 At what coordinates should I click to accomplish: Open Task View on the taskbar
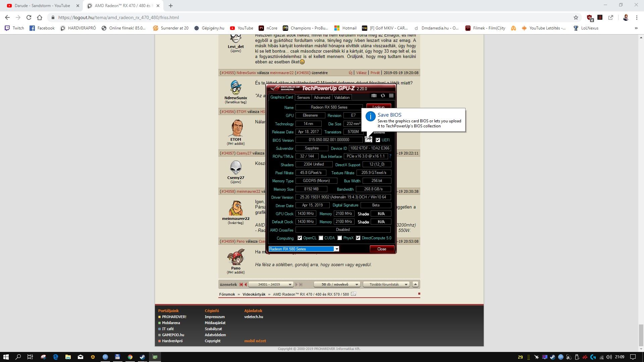point(30,357)
